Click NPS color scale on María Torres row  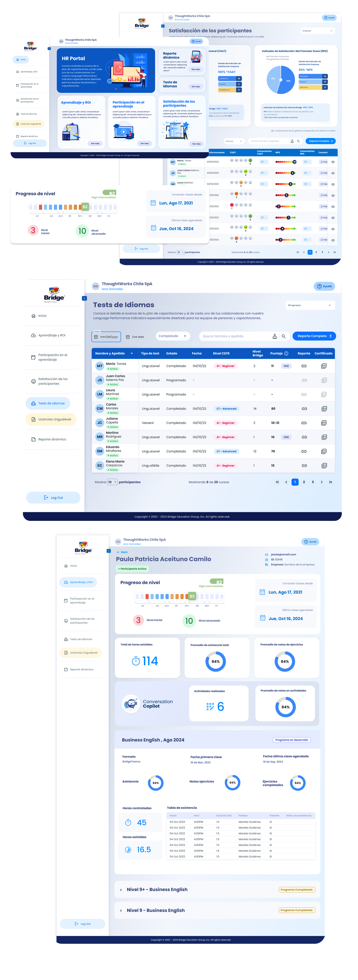pyautogui.click(x=286, y=162)
